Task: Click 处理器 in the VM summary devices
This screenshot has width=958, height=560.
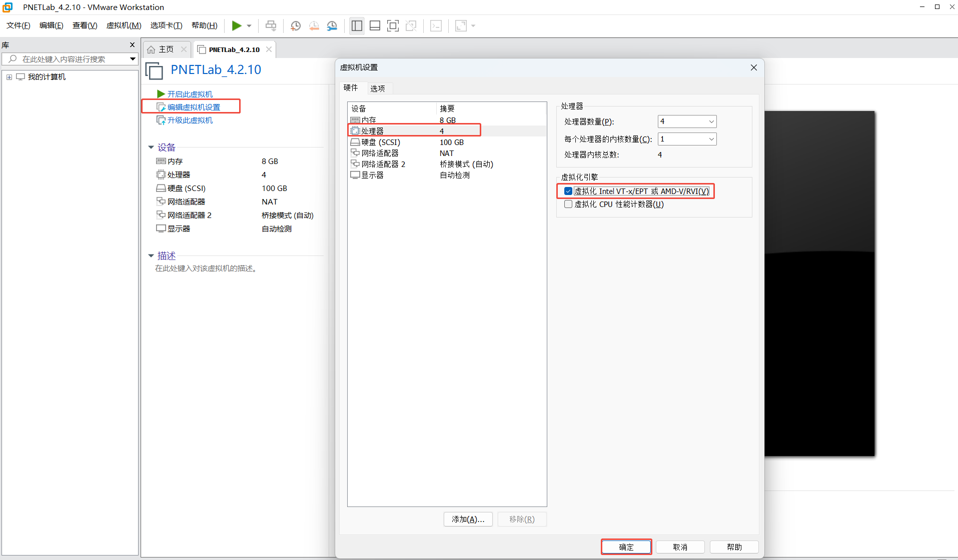Action: pyautogui.click(x=179, y=174)
